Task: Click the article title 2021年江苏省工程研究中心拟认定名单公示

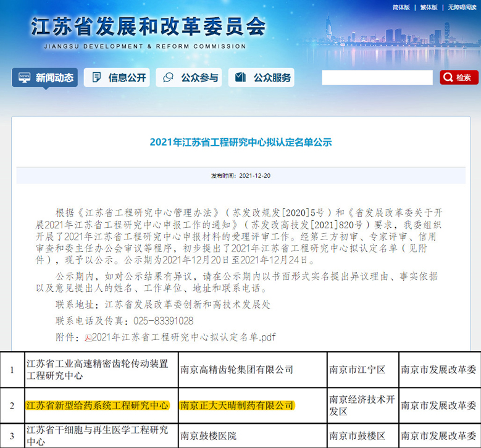Action: 241,142
